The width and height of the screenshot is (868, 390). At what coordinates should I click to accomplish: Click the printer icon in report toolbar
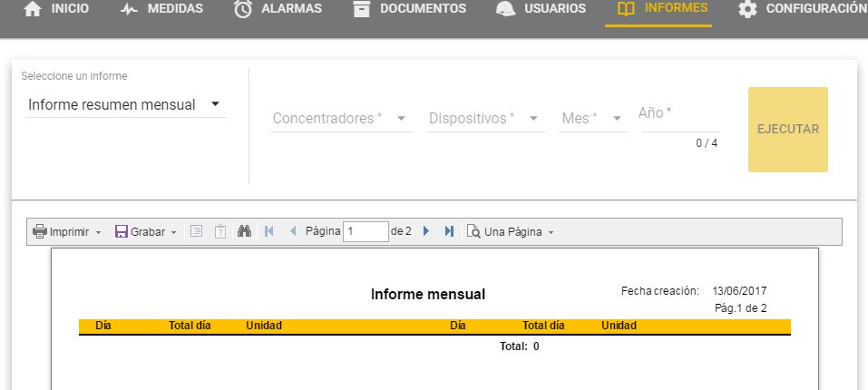point(40,231)
